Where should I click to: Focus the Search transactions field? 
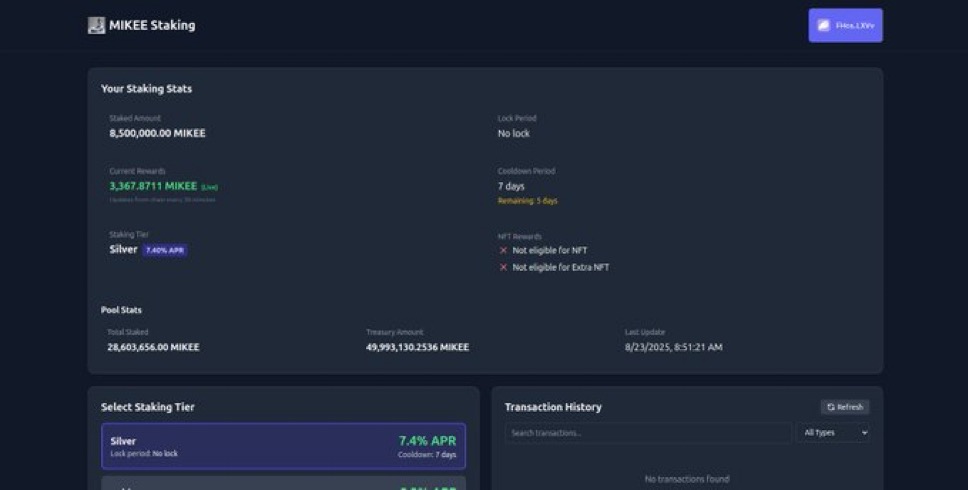pos(648,433)
